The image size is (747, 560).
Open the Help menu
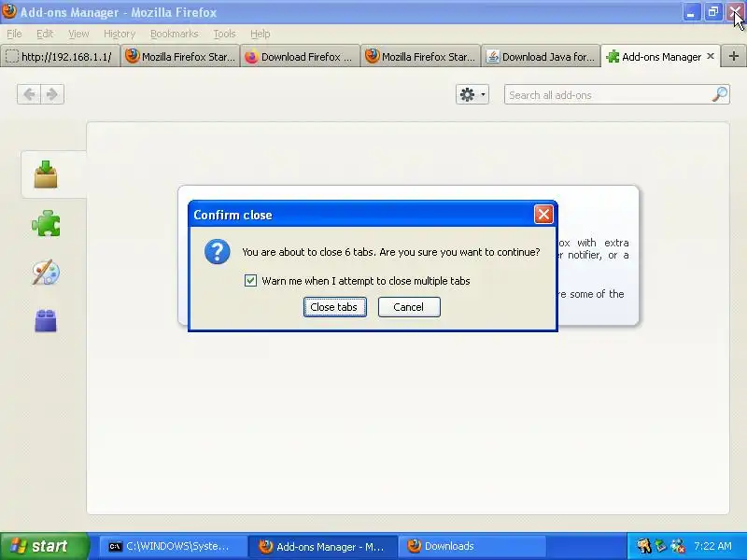(x=261, y=34)
